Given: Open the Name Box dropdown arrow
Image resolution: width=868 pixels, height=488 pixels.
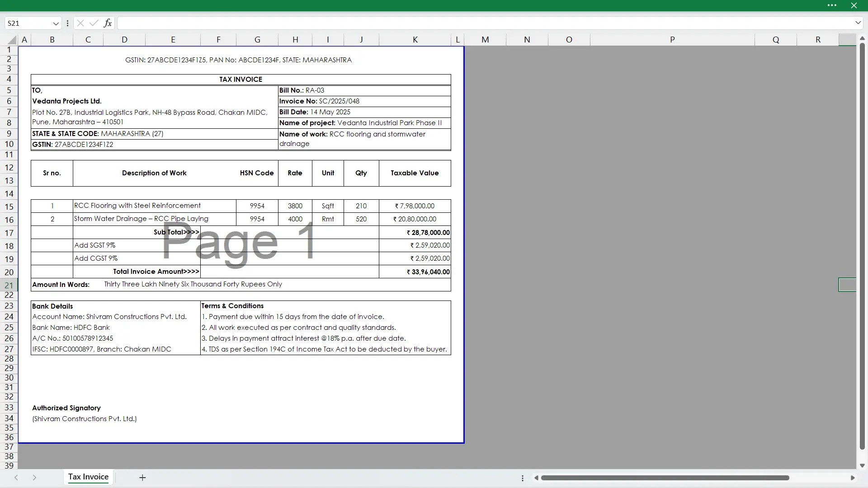Looking at the screenshot, I should point(56,23).
